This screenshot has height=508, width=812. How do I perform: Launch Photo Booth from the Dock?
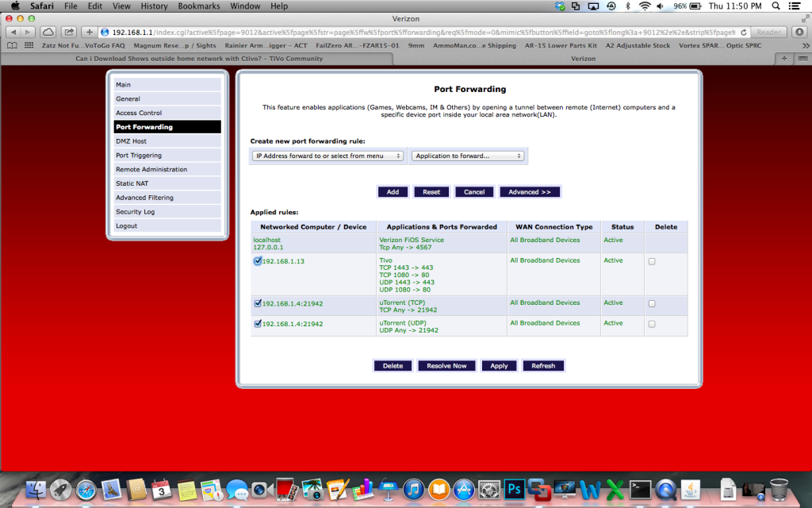tap(286, 489)
